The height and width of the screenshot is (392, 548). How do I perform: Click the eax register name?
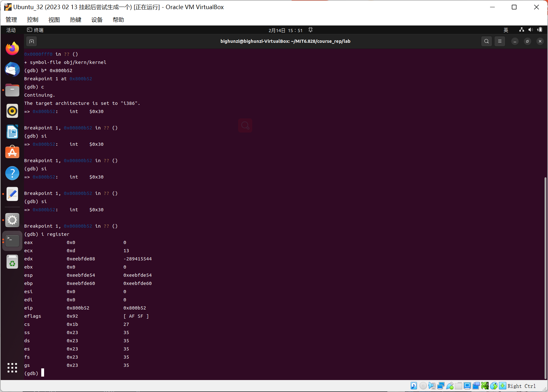(x=28, y=242)
